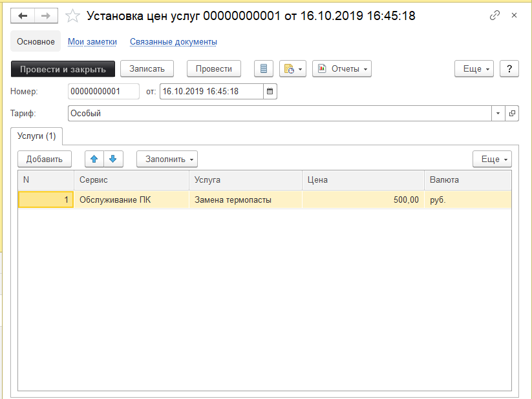
Task: Open the Еще menu above the table
Action: click(x=491, y=159)
